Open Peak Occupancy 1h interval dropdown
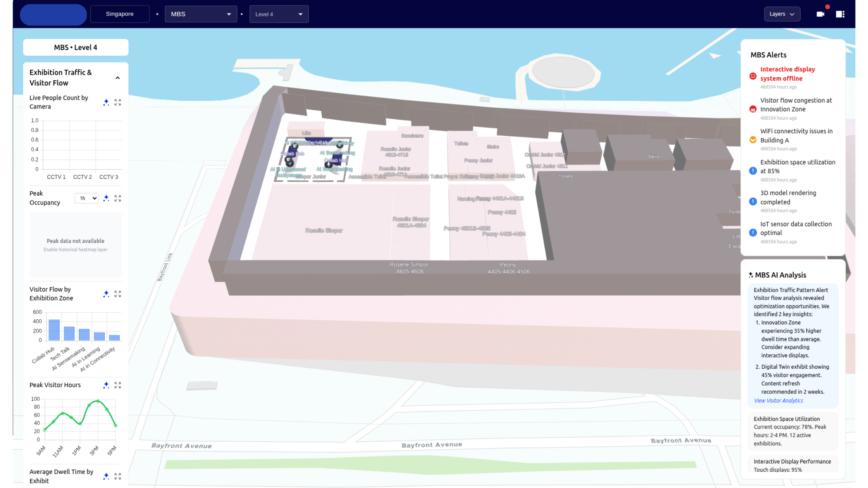This screenshot has width=868, height=488. click(86, 198)
